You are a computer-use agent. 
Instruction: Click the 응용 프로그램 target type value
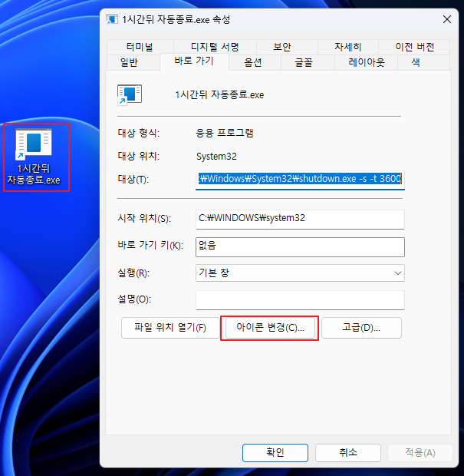(x=225, y=134)
